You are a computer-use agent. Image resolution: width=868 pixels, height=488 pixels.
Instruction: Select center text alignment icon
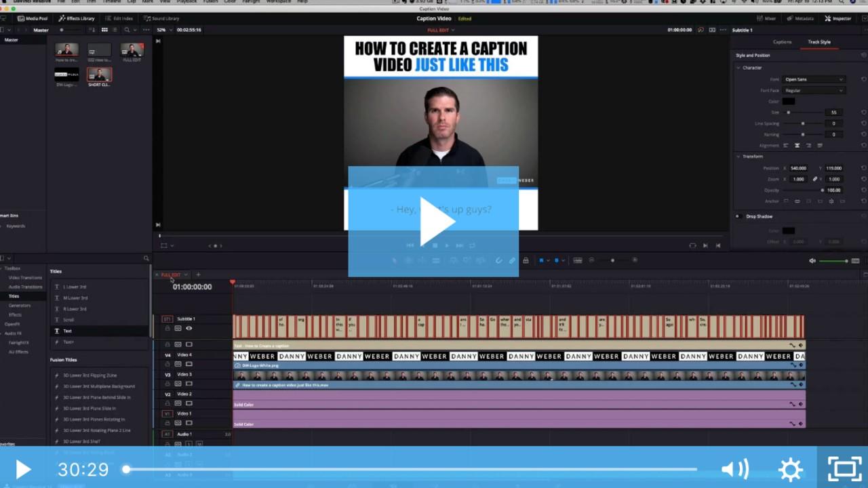[797, 145]
